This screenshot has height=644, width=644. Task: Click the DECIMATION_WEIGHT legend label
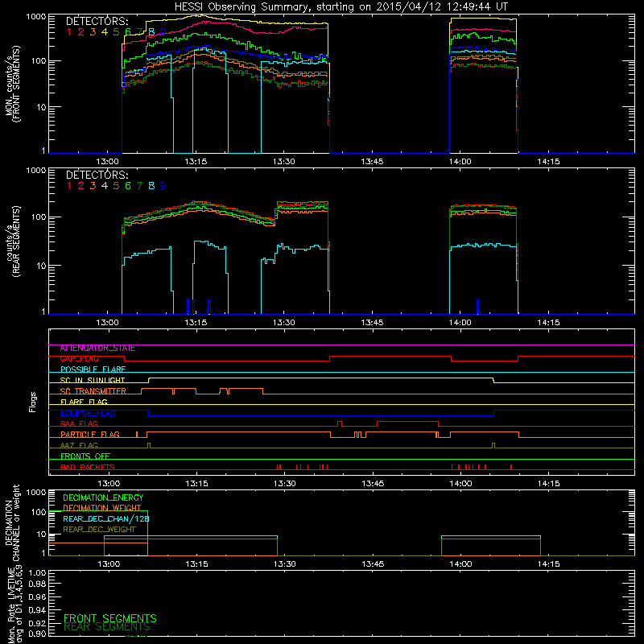tap(102, 508)
